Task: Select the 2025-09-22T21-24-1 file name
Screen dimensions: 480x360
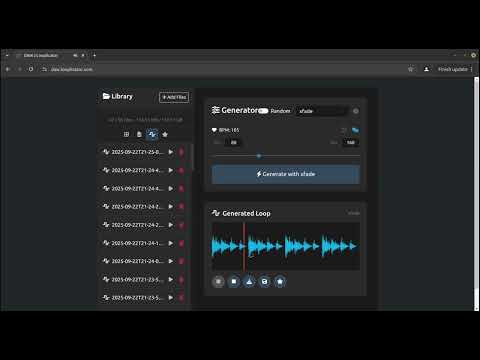Action: coord(137,243)
